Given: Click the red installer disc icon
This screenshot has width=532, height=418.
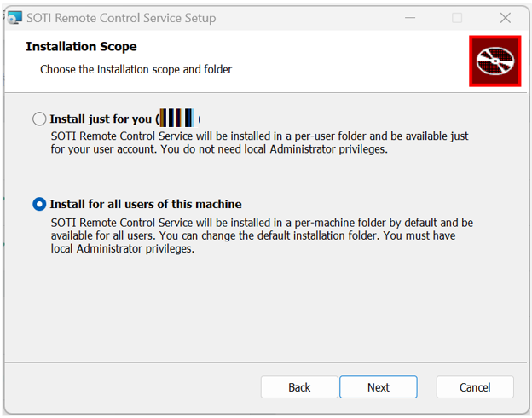Looking at the screenshot, I should [x=495, y=61].
